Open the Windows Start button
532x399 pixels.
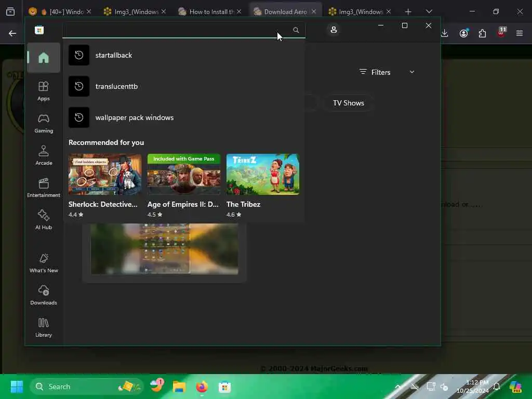17,387
